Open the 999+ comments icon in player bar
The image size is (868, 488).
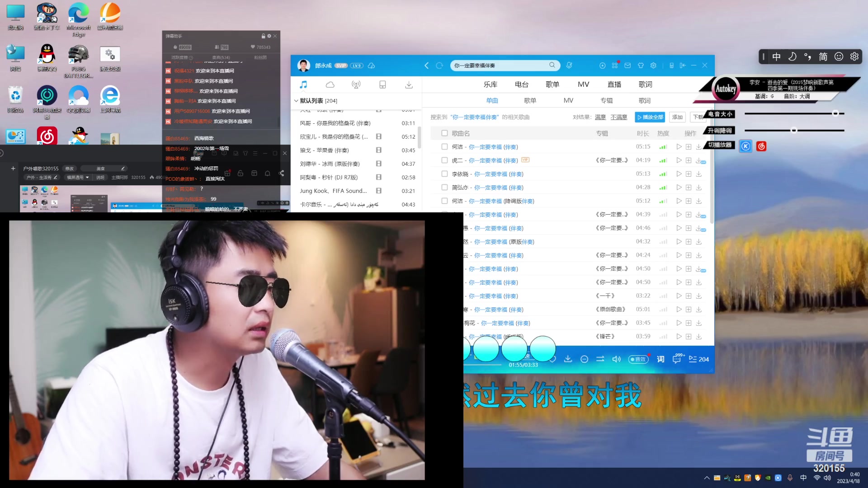678,359
